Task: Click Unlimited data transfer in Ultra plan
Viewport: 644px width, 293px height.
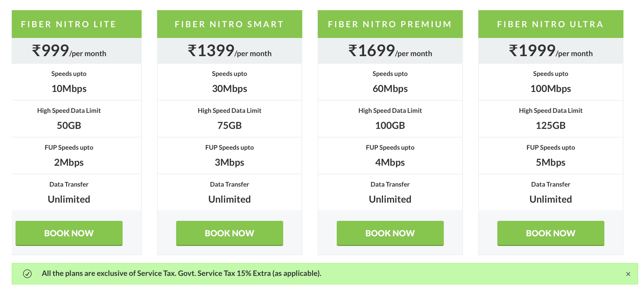Action: pyautogui.click(x=551, y=199)
